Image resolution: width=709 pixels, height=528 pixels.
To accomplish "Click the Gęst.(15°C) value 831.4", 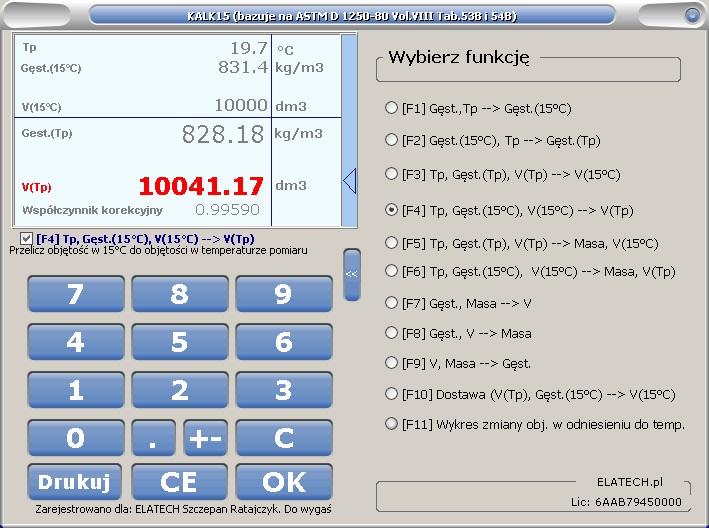I will point(243,67).
